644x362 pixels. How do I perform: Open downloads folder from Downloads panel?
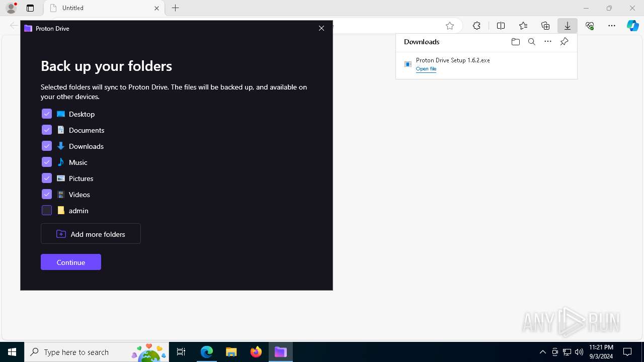(x=515, y=42)
